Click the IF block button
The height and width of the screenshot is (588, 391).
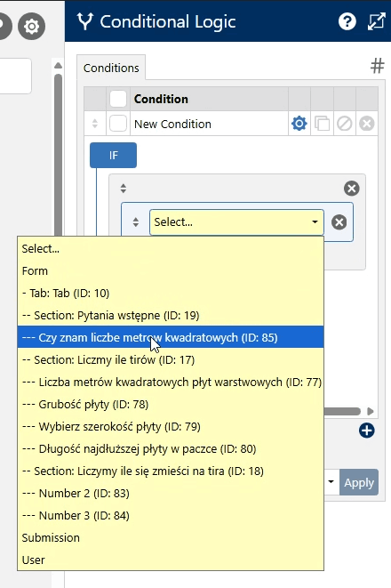click(113, 156)
